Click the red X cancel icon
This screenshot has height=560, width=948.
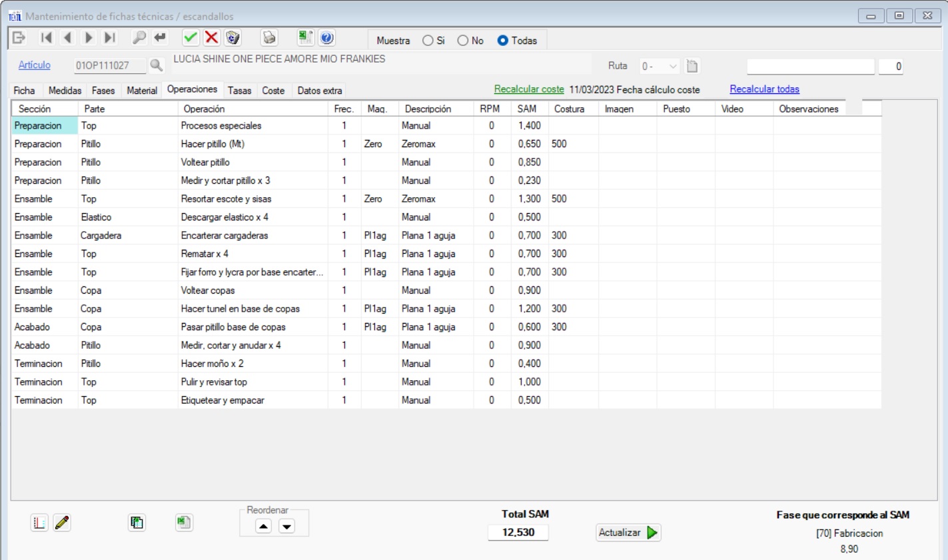[x=212, y=38]
